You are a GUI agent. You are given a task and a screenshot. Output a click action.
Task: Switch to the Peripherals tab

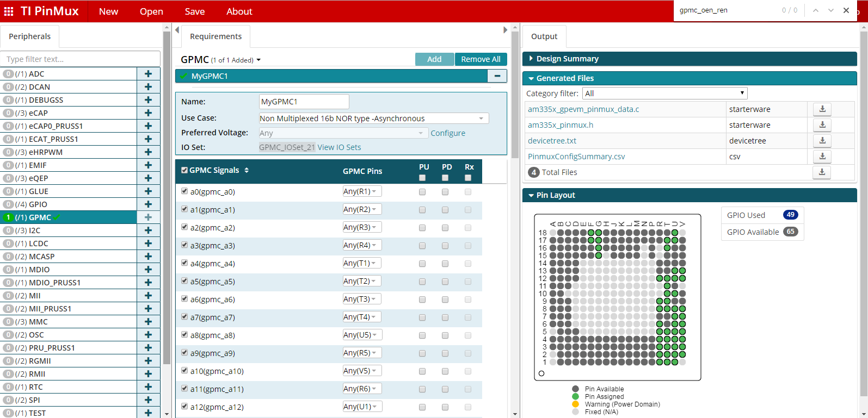30,36
